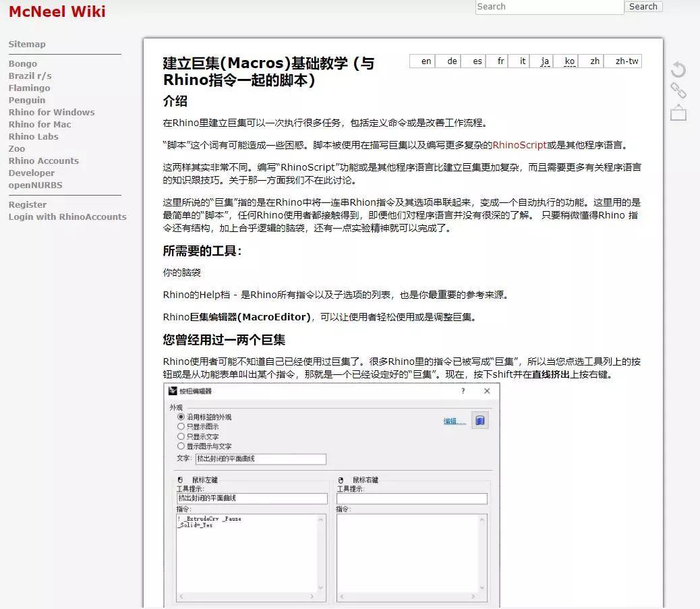Open the old revisions history icon
The image size is (700, 609).
pyautogui.click(x=678, y=69)
